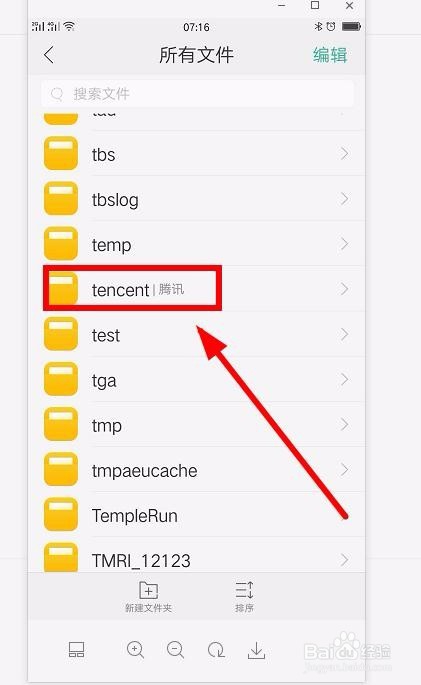Click the rotate image icon

point(216,650)
